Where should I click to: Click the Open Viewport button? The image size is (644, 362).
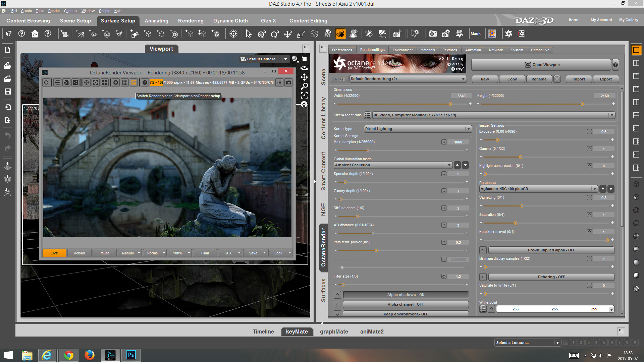click(x=541, y=65)
